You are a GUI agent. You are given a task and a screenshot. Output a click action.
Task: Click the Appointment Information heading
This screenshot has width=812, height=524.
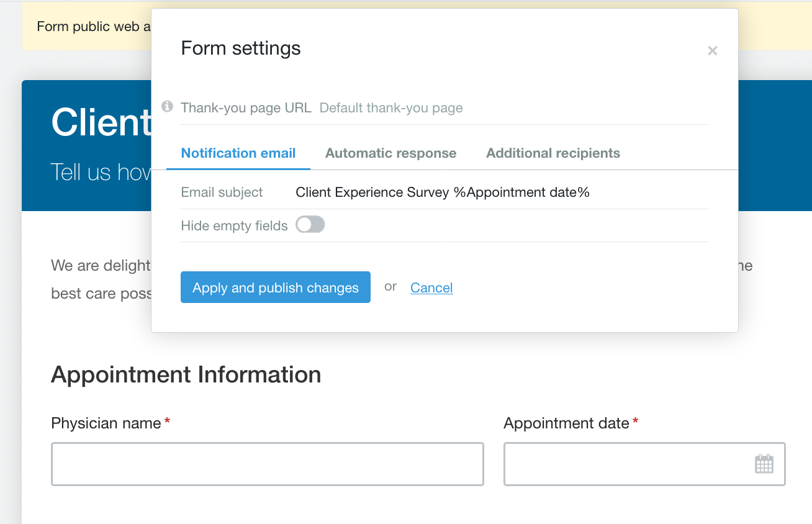pyautogui.click(x=186, y=374)
